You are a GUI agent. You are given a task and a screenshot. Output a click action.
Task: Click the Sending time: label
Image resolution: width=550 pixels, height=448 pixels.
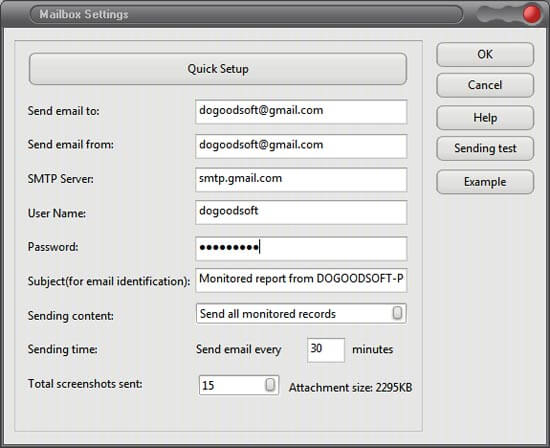(x=63, y=349)
